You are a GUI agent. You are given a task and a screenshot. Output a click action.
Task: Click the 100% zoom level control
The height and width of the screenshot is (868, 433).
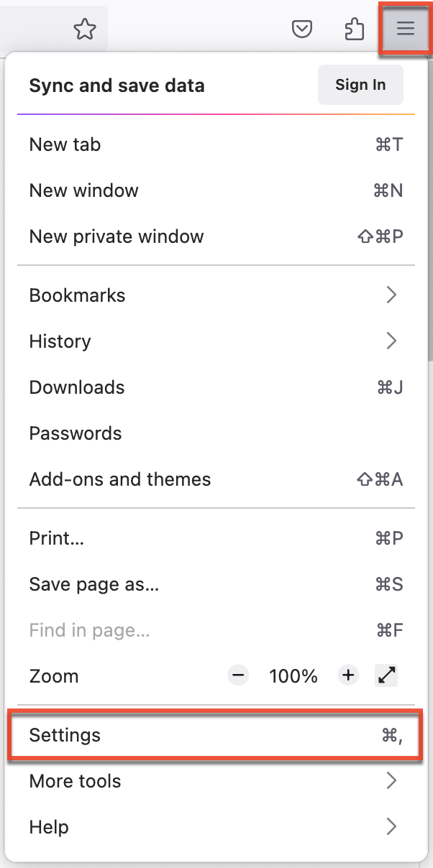(293, 675)
